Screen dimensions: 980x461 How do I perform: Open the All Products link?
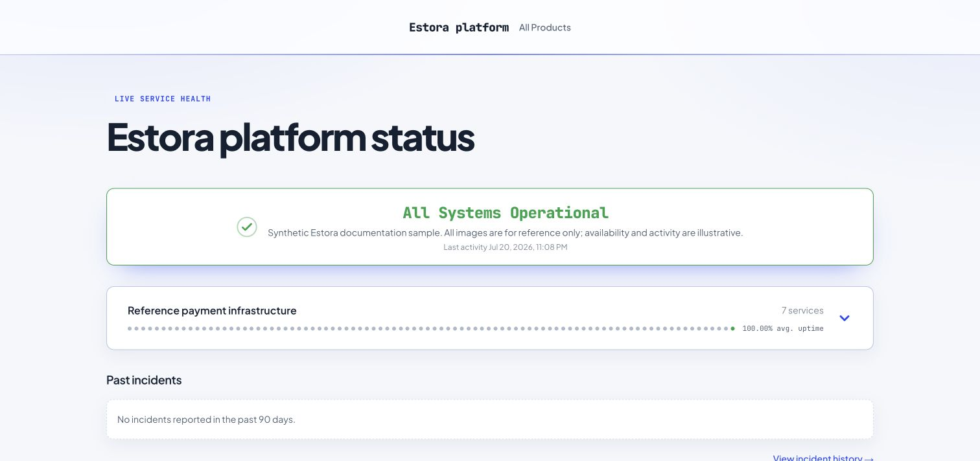[545, 27]
